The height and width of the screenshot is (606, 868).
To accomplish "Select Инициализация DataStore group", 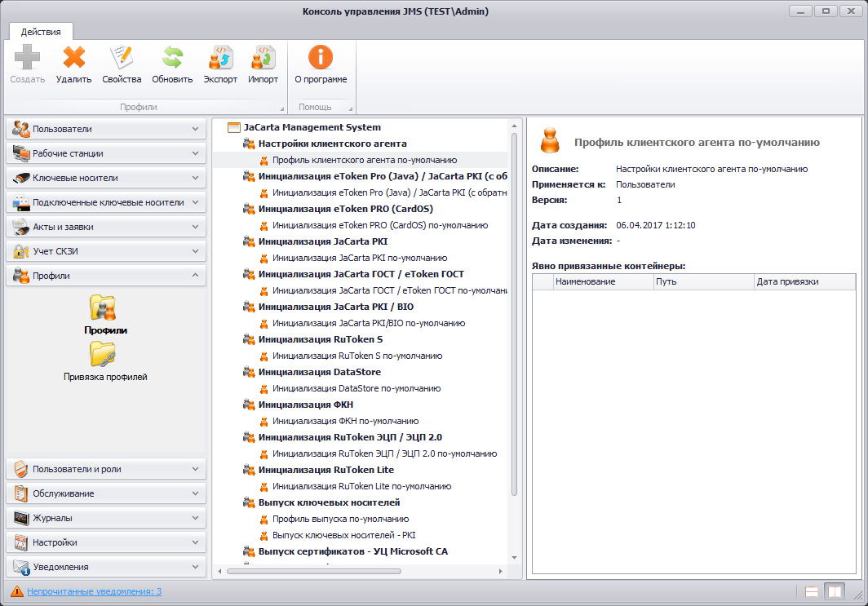I will pyautogui.click(x=320, y=373).
